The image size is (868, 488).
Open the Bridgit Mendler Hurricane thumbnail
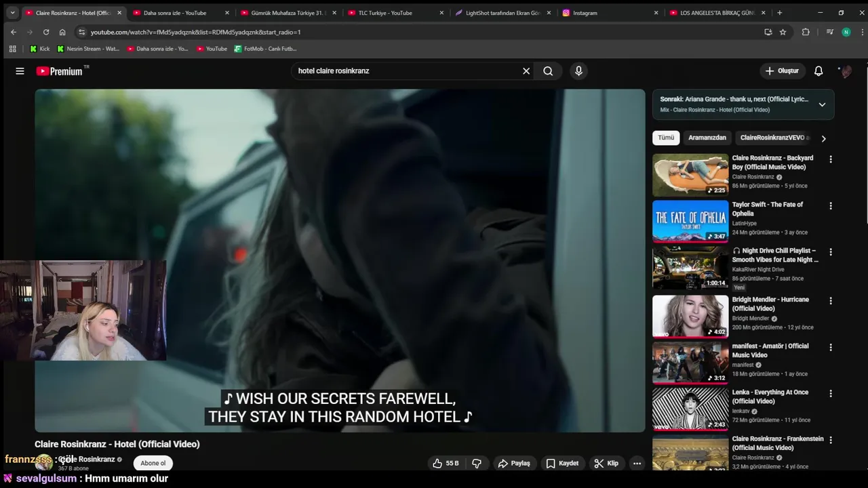[690, 316]
